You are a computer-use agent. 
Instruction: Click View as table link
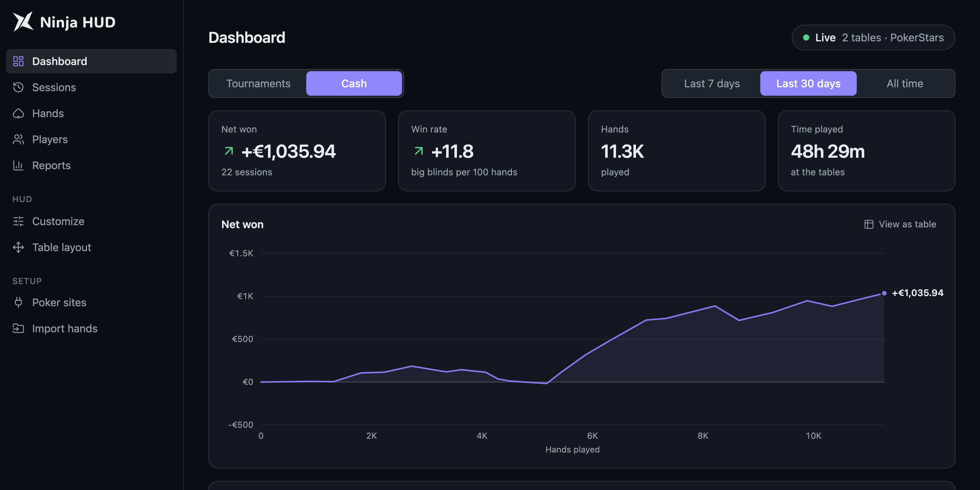tap(900, 225)
